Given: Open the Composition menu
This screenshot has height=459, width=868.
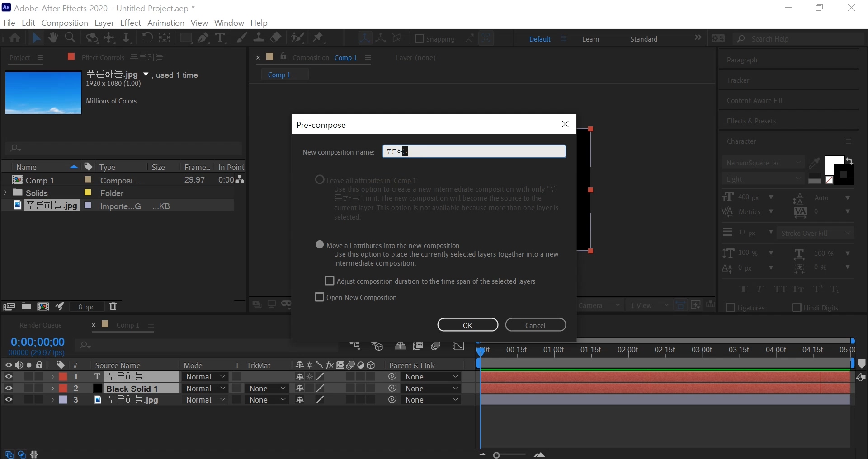Looking at the screenshot, I should (65, 23).
